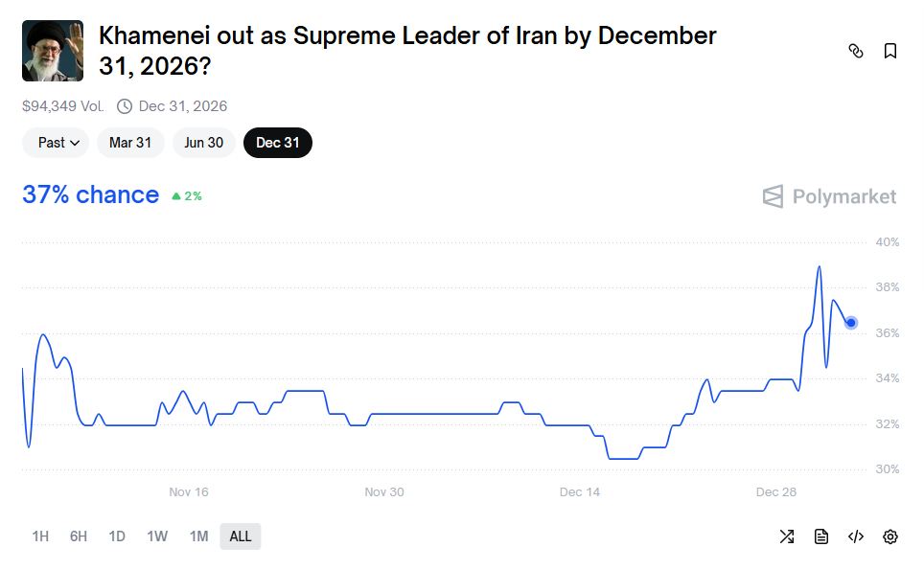
Task: Select the Jun 30 date tab
Action: tap(203, 143)
